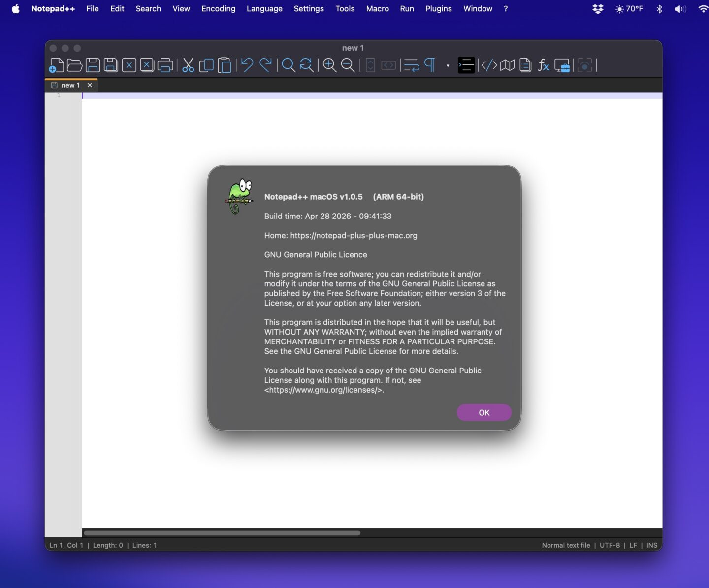Open the Encoding menu
Screen dimensions: 709x588
(218, 9)
